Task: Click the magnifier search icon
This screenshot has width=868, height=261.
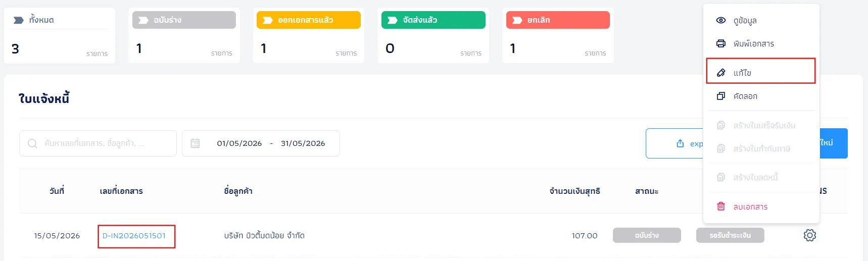Action: (x=32, y=143)
